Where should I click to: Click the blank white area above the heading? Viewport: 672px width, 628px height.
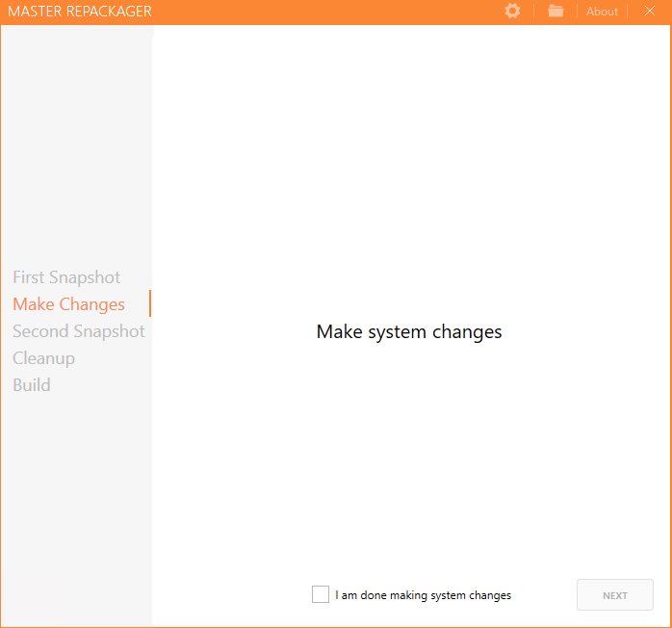pos(409,173)
